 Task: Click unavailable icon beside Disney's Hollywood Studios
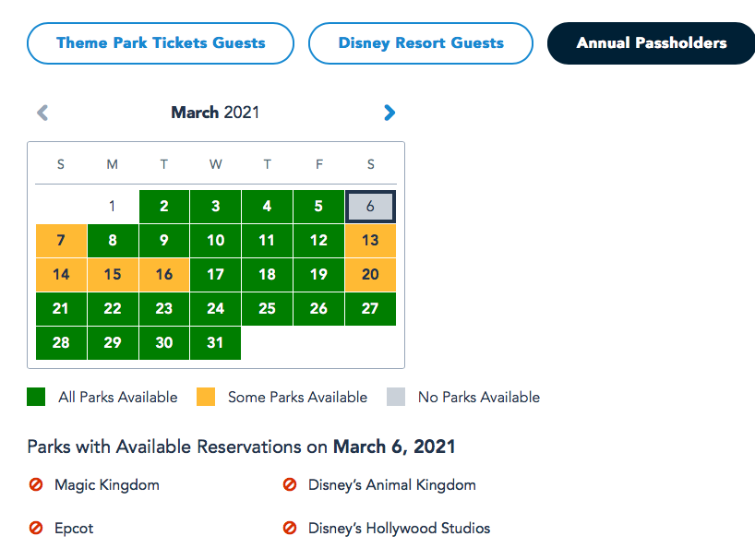coord(290,529)
